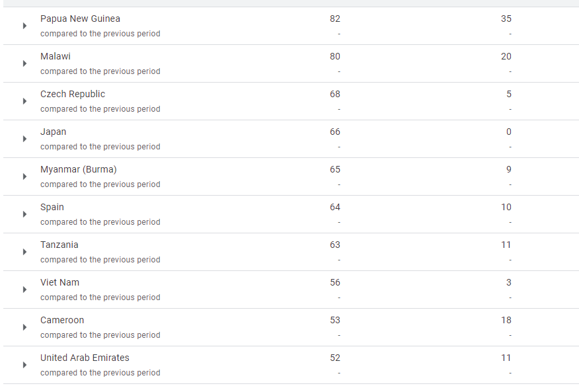Expand the Cameroon row arrow
This screenshot has height=392, width=579.
24,327
